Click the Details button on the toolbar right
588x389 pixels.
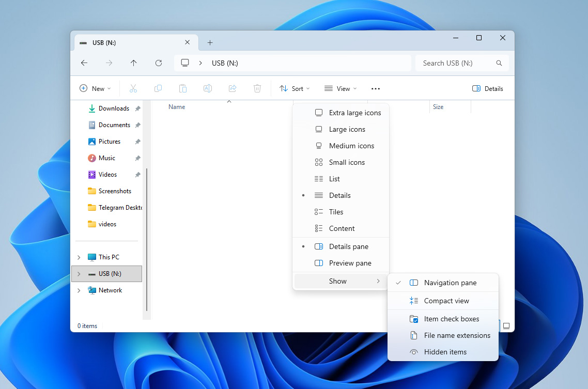point(487,88)
